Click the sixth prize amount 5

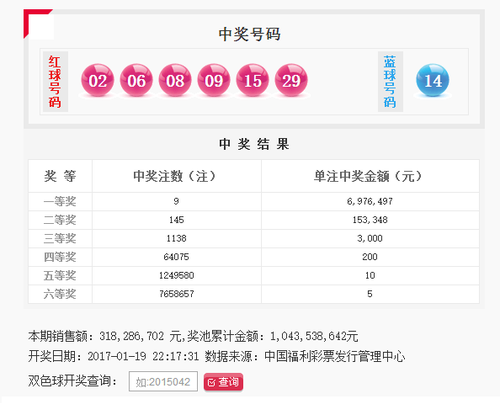pos(370,294)
